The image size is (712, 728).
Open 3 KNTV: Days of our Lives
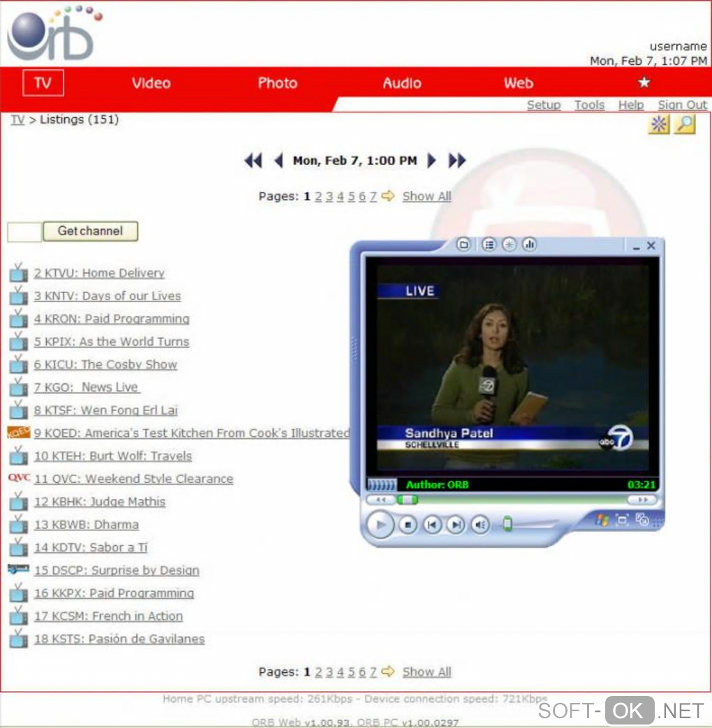coord(107,296)
